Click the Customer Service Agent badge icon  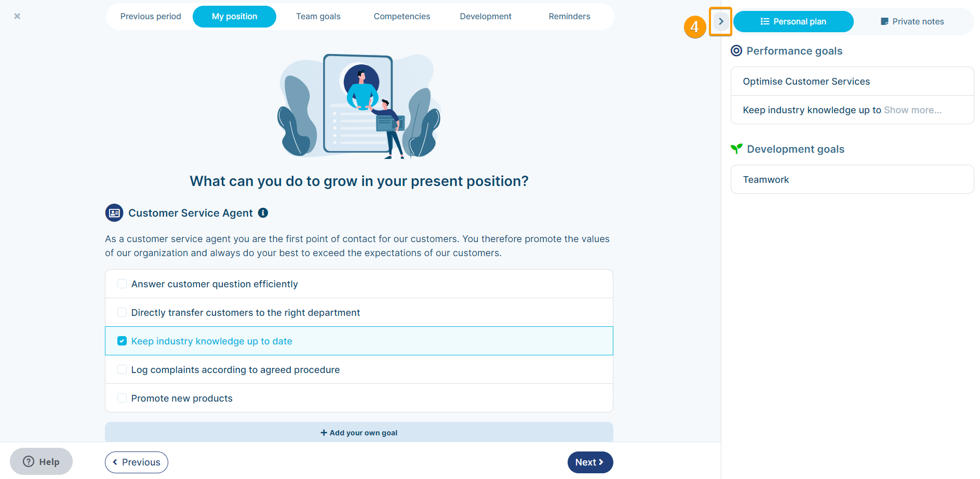pyautogui.click(x=114, y=213)
